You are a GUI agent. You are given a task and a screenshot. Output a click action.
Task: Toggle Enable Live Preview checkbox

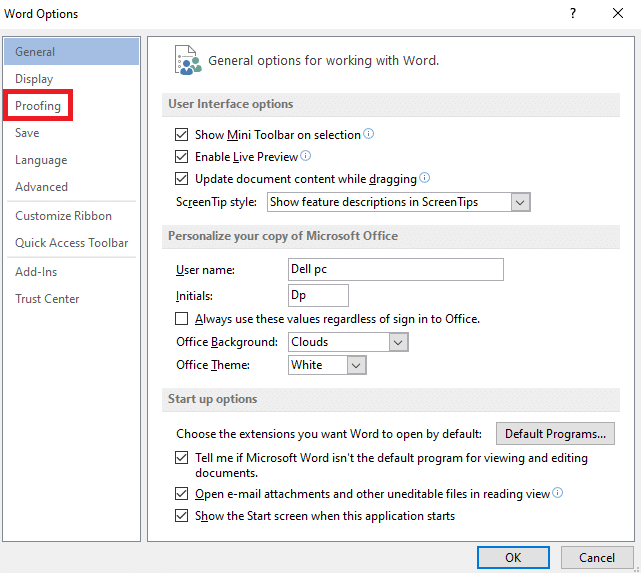182,157
